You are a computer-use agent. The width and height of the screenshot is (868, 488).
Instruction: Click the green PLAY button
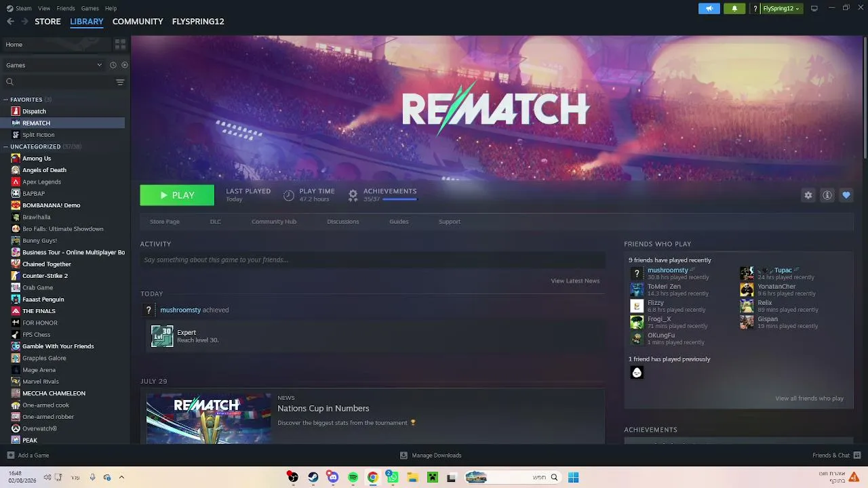click(177, 195)
